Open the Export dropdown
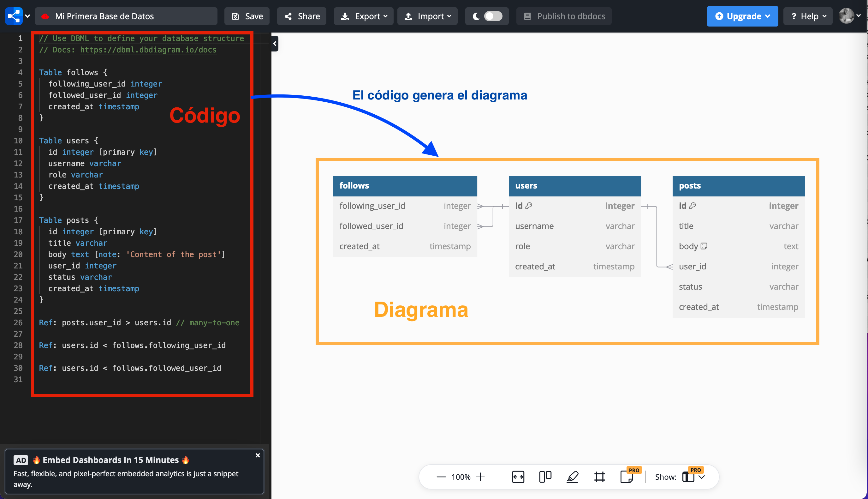868x499 pixels. (x=364, y=16)
